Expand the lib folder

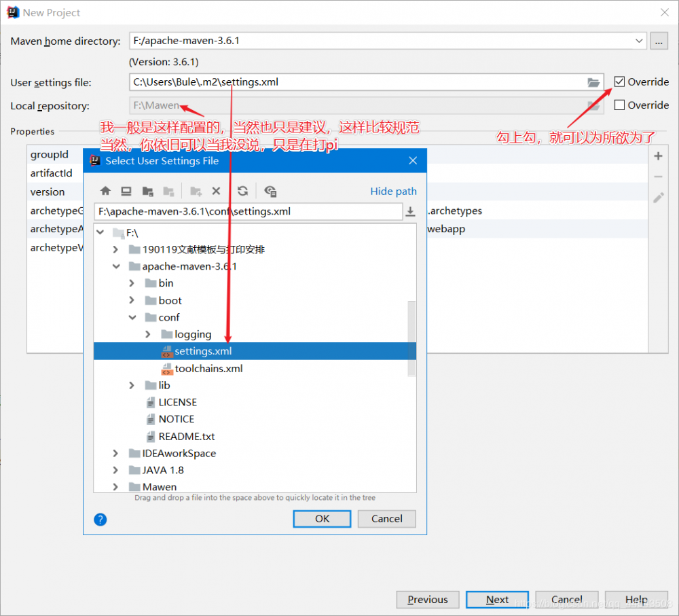click(132, 386)
